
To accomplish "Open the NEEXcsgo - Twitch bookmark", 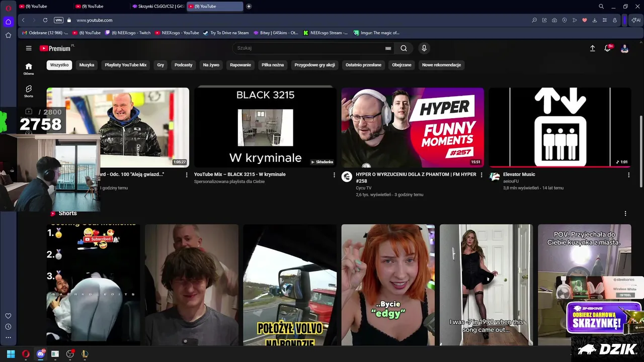I will click(x=128, y=33).
